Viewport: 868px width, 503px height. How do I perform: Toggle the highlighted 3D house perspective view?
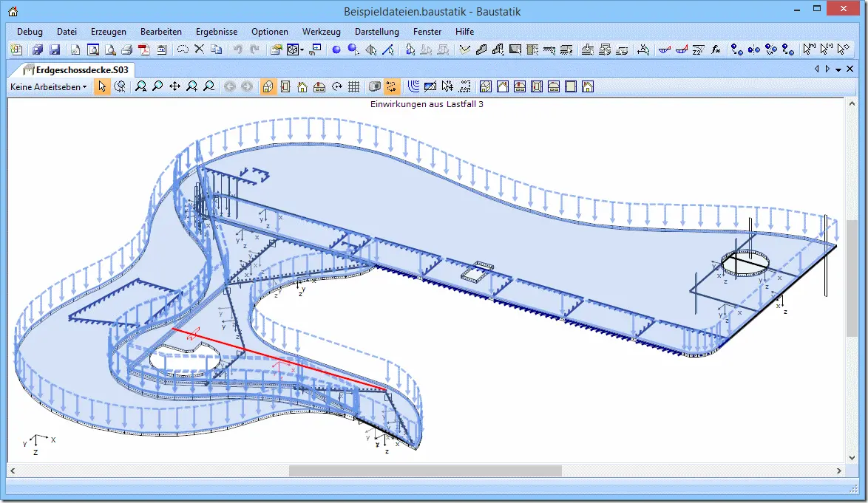click(x=268, y=86)
